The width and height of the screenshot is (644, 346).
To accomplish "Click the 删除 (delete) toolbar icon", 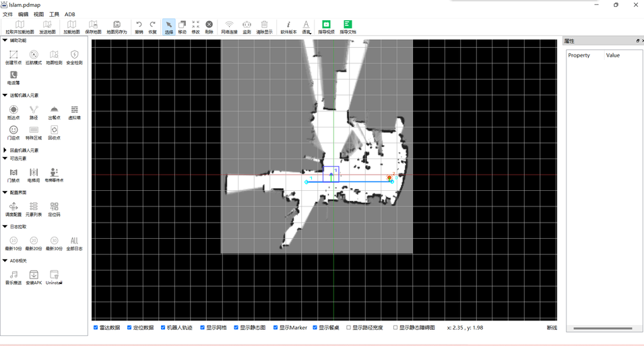I will (209, 27).
